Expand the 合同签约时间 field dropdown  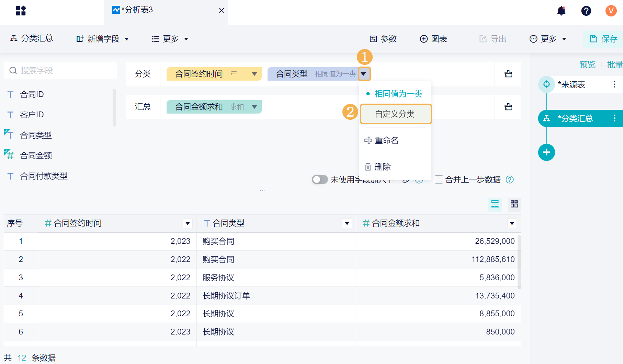coord(254,74)
